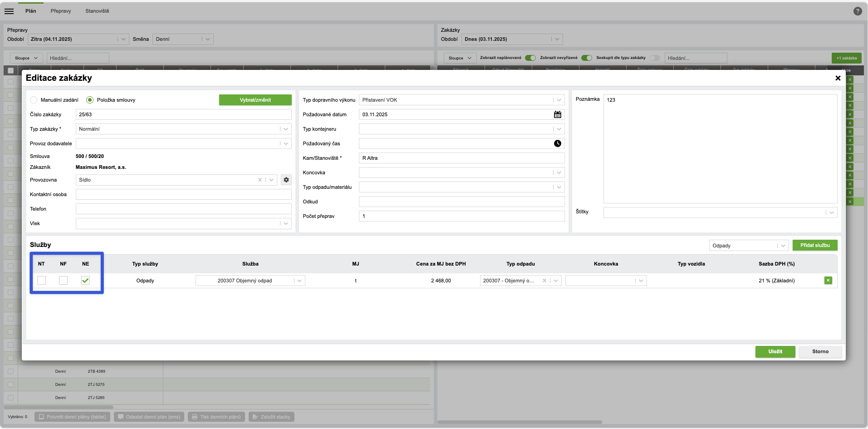This screenshot has height=429, width=868.
Task: Expand Provoz dodavatele dropdown
Action: [286, 143]
